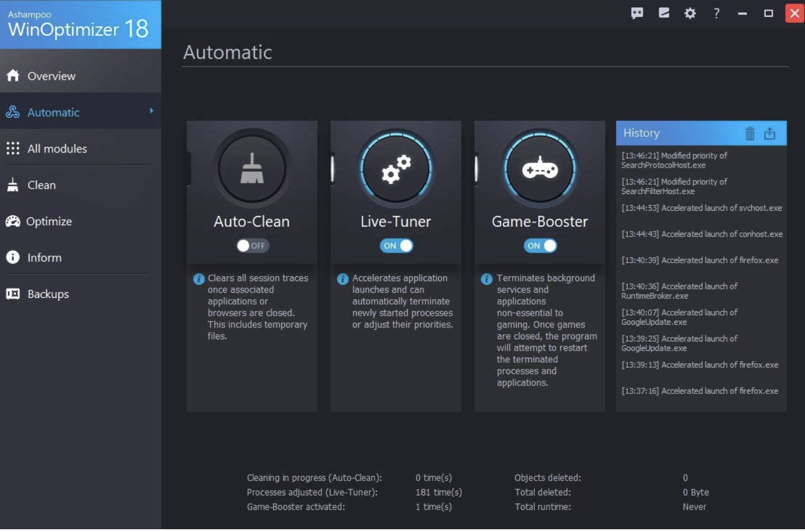805x532 pixels.
Task: Click the 'Never' total runtime value
Action: pos(694,507)
